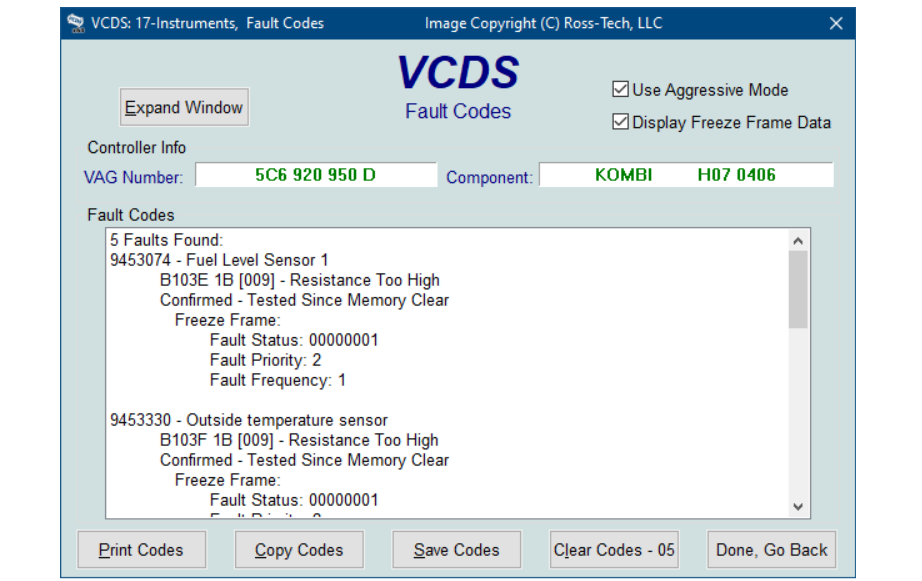This screenshot has width=922, height=581.
Task: Clear all faults with Clear Codes - 05
Action: click(x=614, y=550)
